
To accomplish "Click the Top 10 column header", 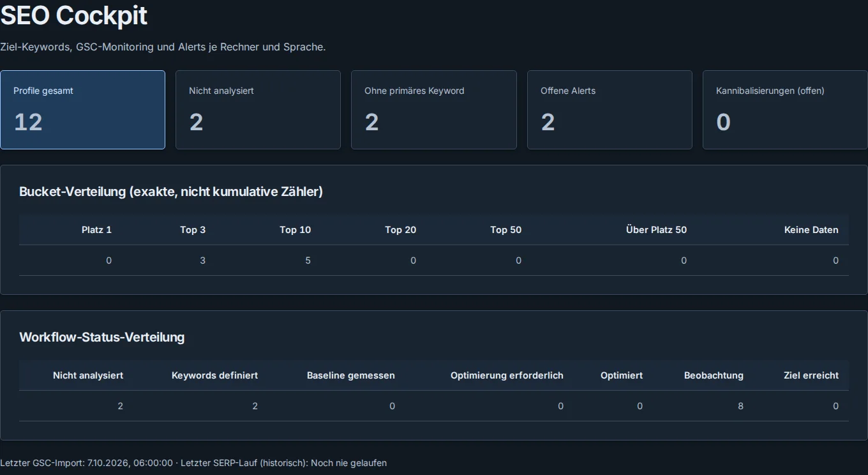I will click(x=296, y=230).
